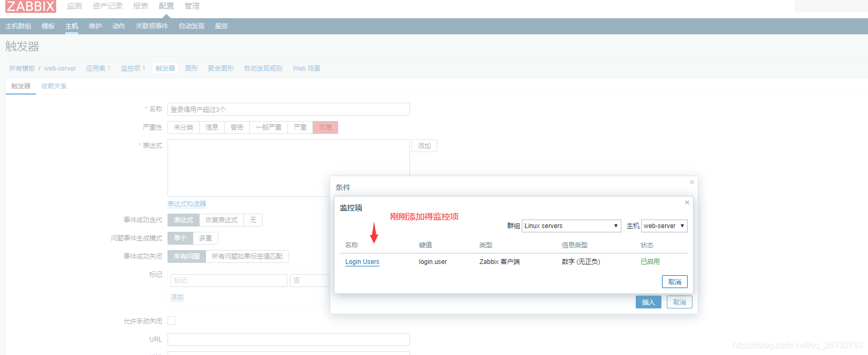Click the 名称 input field
Viewport: 868px width, 355px height.
[x=288, y=109]
